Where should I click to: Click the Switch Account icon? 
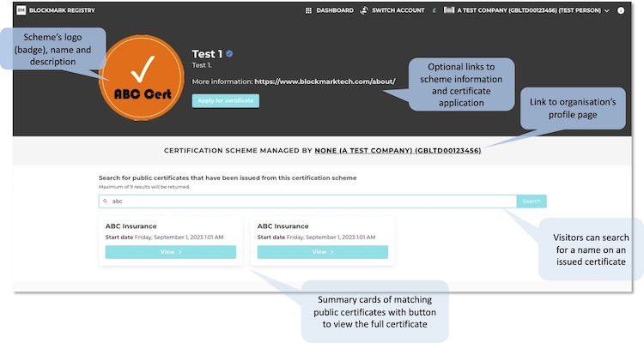(x=365, y=10)
